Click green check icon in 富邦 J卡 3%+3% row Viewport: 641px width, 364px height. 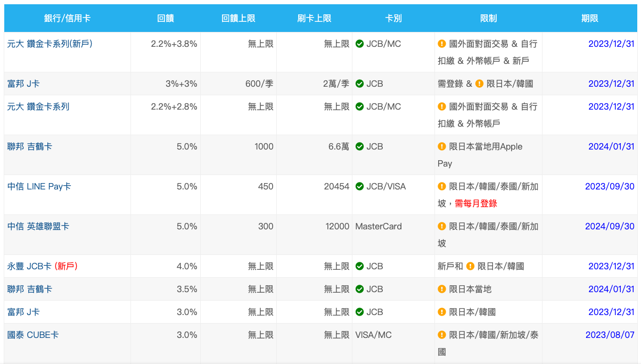360,84
